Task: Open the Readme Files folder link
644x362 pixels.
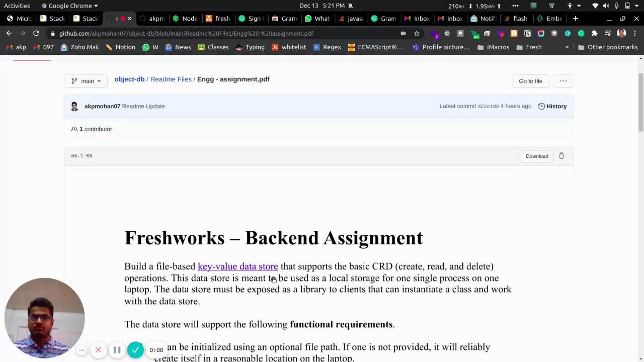Action: point(171,79)
